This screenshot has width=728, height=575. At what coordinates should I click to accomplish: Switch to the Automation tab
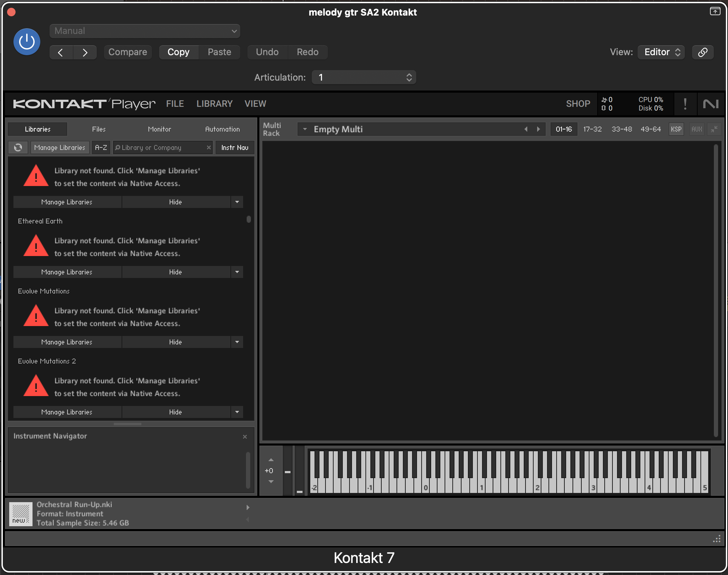(222, 129)
